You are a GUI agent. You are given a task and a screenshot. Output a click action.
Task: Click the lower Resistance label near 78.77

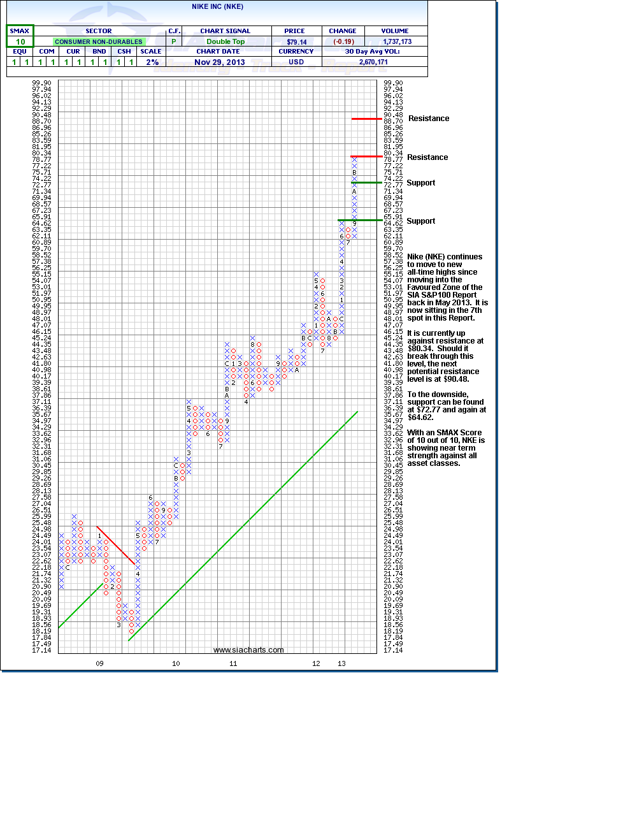(x=427, y=157)
